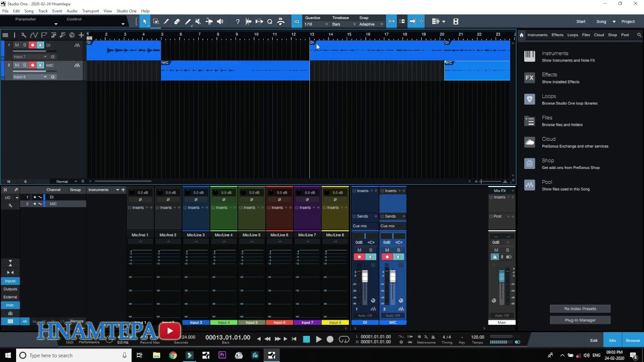Click the Browse view button

(633, 340)
